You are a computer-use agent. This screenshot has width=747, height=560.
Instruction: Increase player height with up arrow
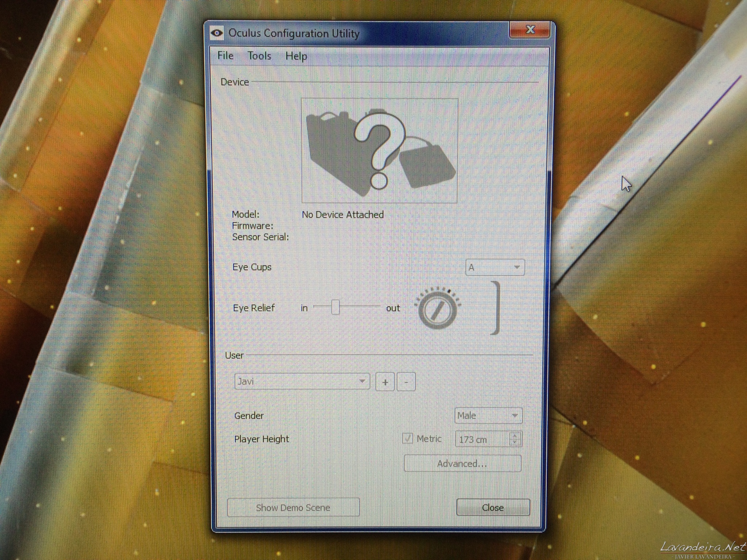[x=515, y=435]
